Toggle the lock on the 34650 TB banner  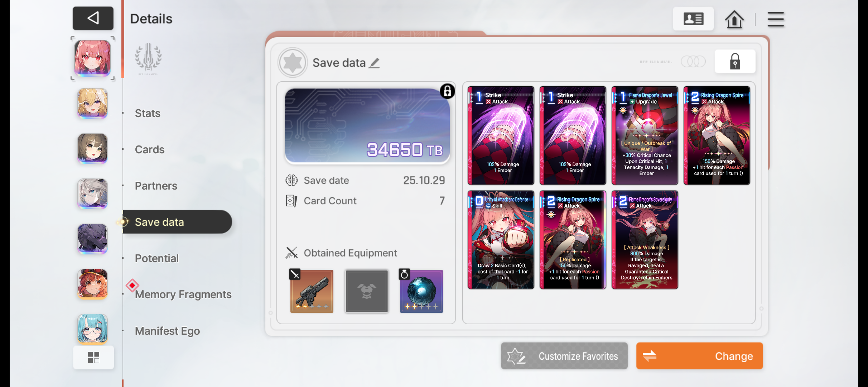tap(447, 91)
